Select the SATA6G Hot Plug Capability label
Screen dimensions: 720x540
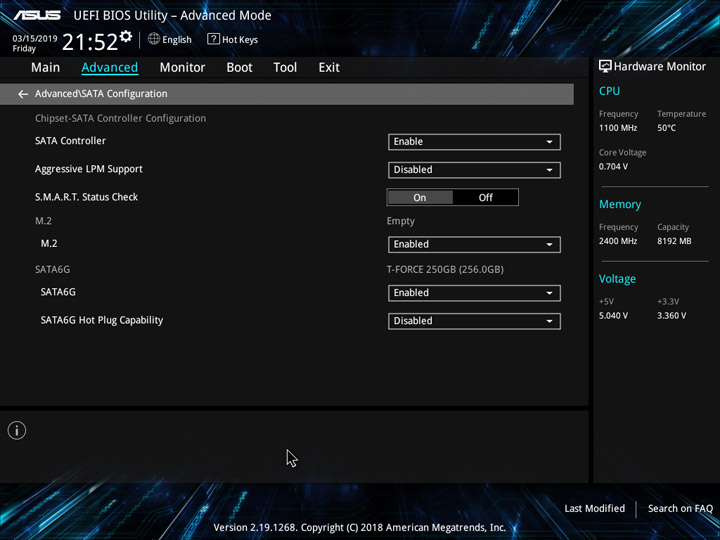(x=101, y=321)
